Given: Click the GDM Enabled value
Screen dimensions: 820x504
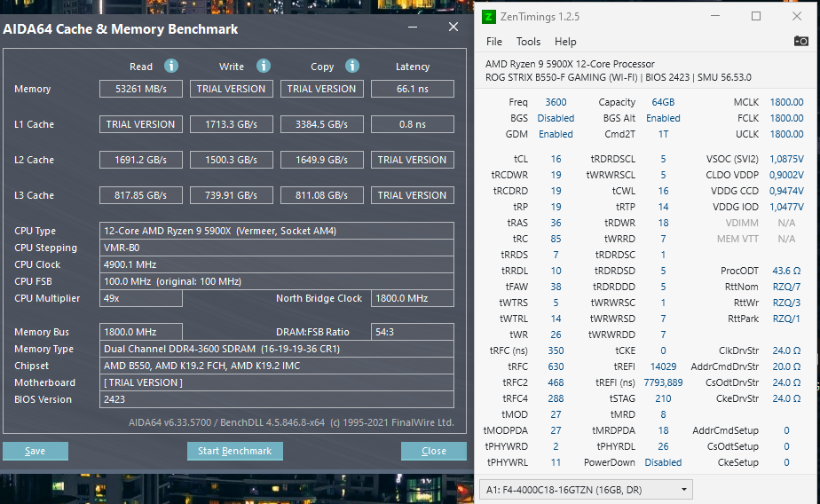Looking at the screenshot, I should pos(556,134).
